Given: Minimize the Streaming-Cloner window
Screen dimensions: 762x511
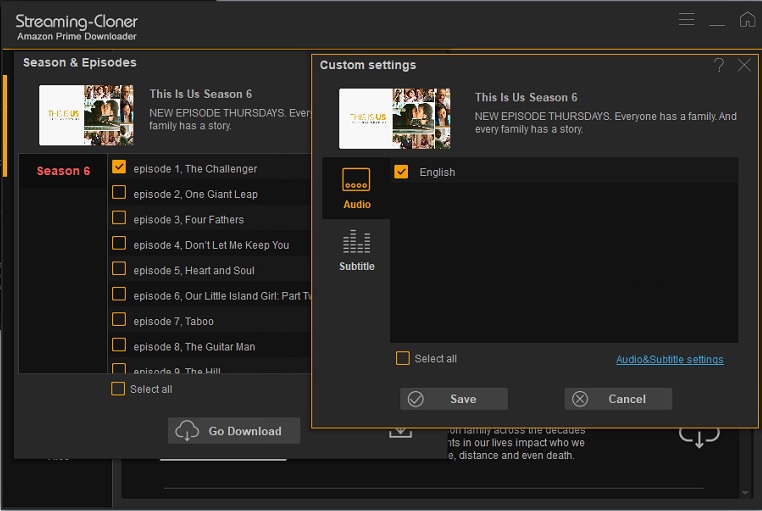Looking at the screenshot, I should tap(717, 23).
